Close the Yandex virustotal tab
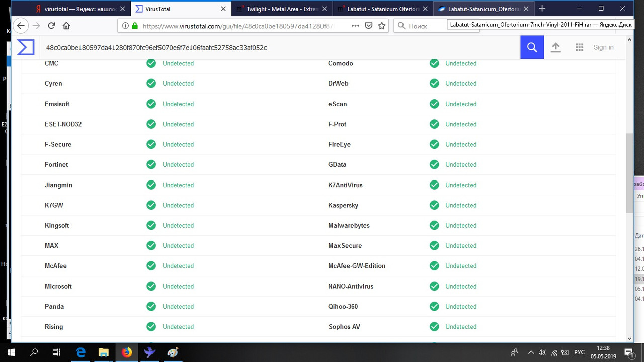Image resolution: width=644 pixels, height=362 pixels. click(x=123, y=9)
